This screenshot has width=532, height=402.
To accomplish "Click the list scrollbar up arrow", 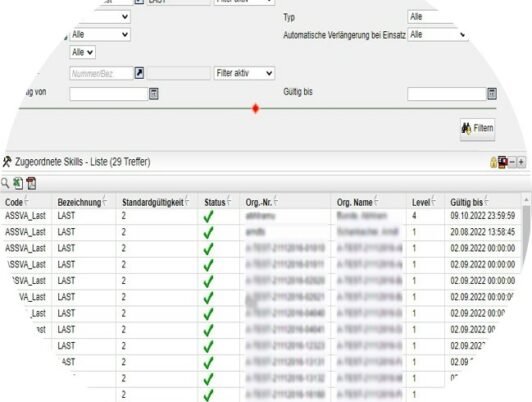I will 526,200.
